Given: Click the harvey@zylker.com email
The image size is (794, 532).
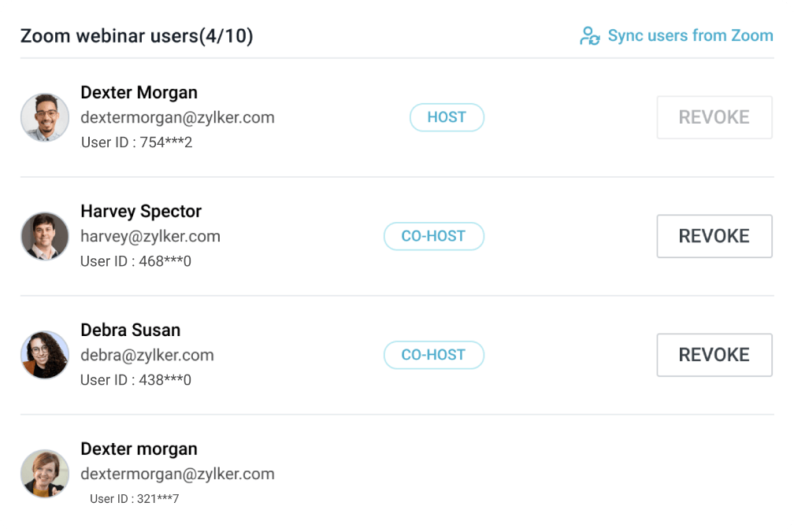Looking at the screenshot, I should pos(150,236).
